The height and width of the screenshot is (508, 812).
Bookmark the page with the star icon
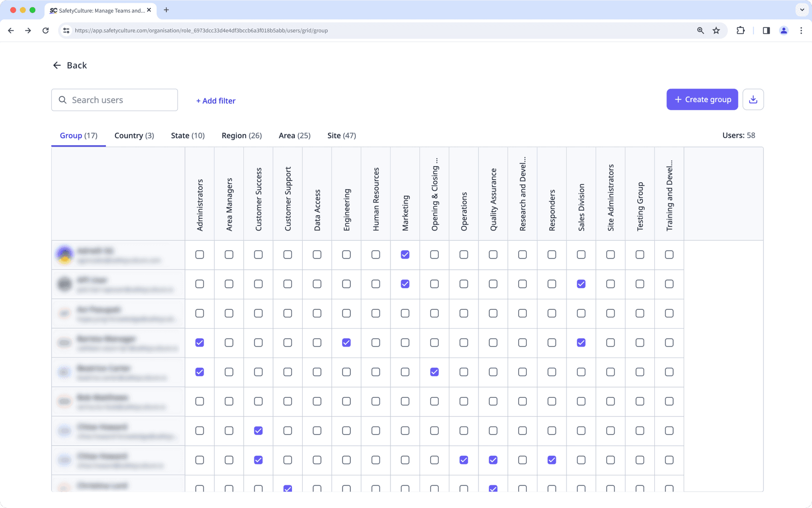[716, 30]
